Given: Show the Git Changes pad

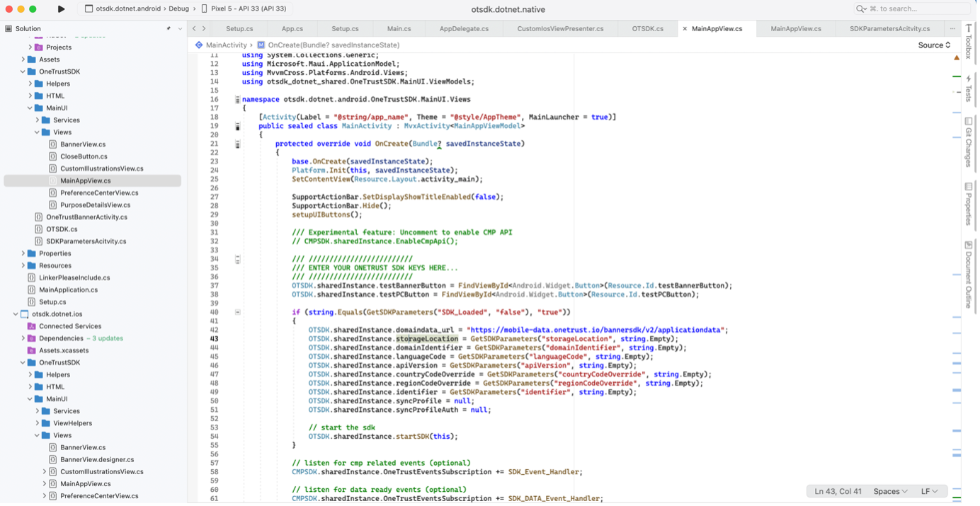Looking at the screenshot, I should pyautogui.click(x=969, y=142).
